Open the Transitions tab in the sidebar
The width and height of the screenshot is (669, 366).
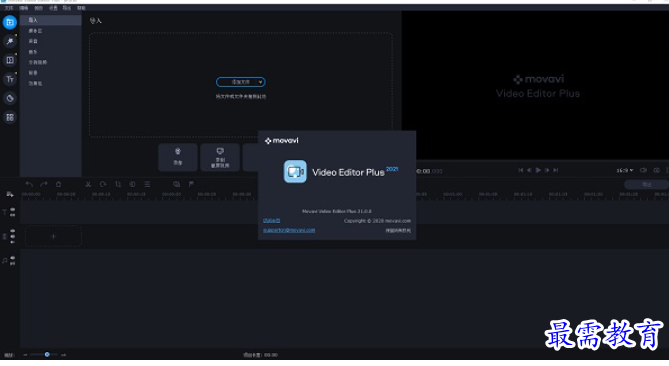(10, 60)
